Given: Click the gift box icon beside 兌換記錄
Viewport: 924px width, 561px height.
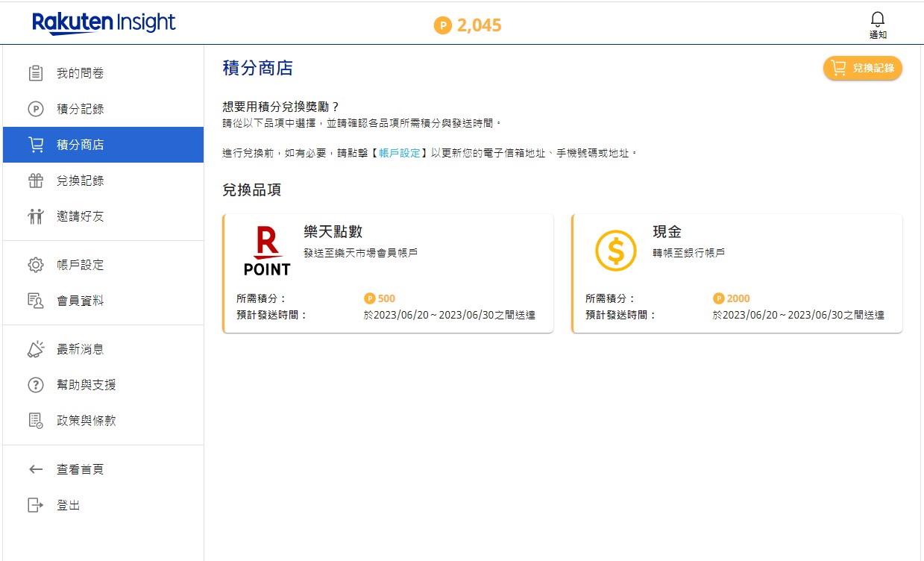Looking at the screenshot, I should pyautogui.click(x=36, y=181).
